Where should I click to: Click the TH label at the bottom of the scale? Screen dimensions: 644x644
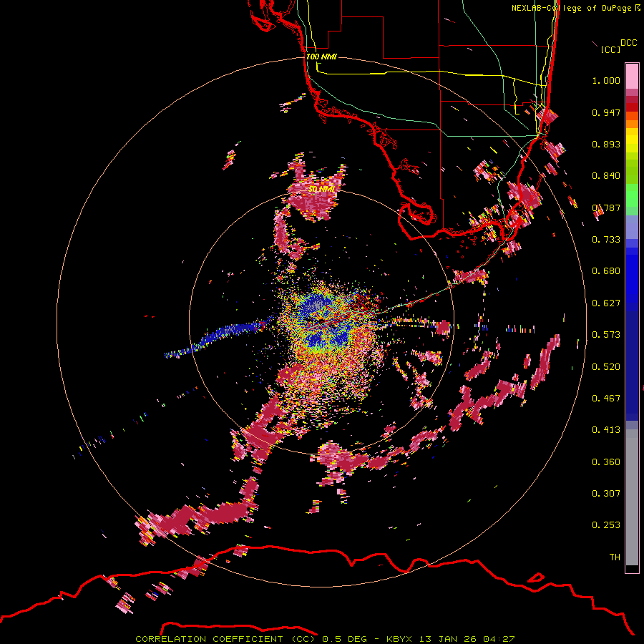click(x=615, y=557)
